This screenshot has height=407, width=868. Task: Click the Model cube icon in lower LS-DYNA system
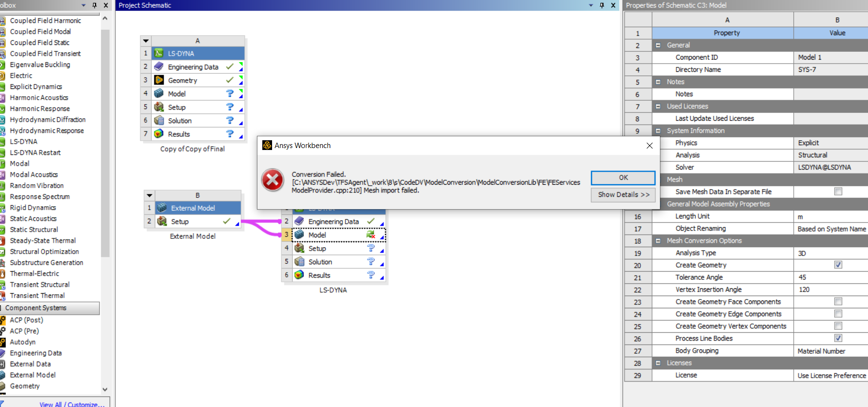(299, 235)
